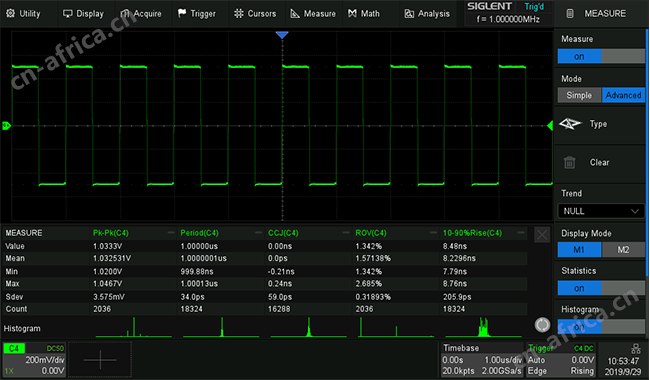The image size is (650, 380).
Task: Open the Acquire menu
Action: [x=141, y=14]
